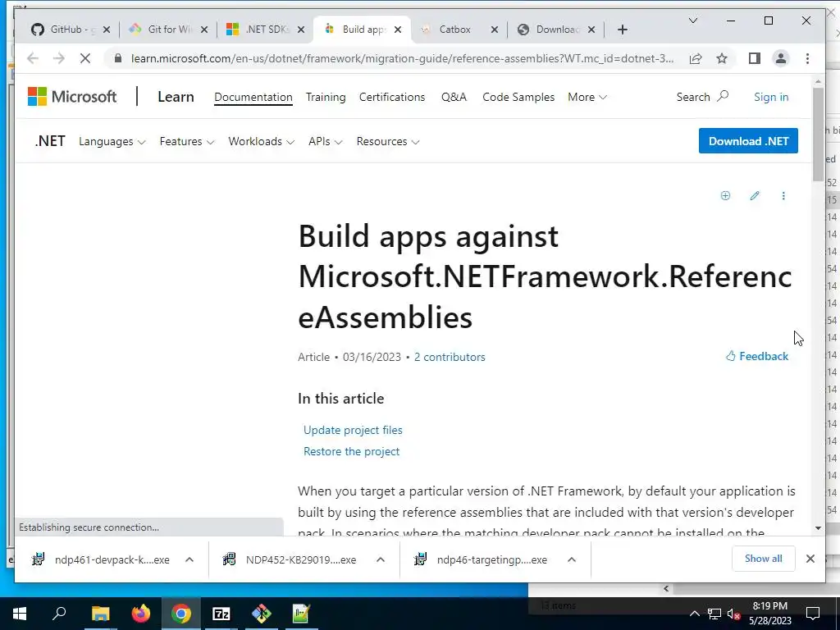Jump to Update project files section
Image resolution: width=840 pixels, height=630 pixels.
tap(353, 430)
